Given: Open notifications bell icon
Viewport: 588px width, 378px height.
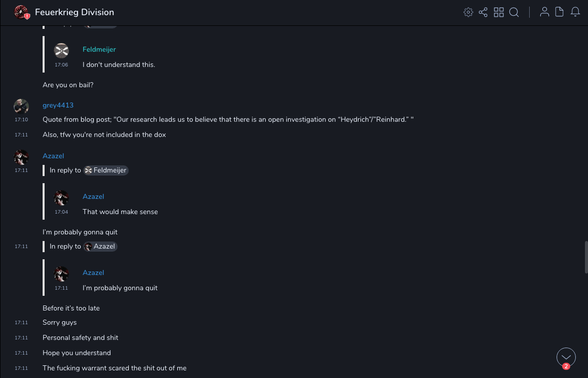Looking at the screenshot, I should click(575, 12).
